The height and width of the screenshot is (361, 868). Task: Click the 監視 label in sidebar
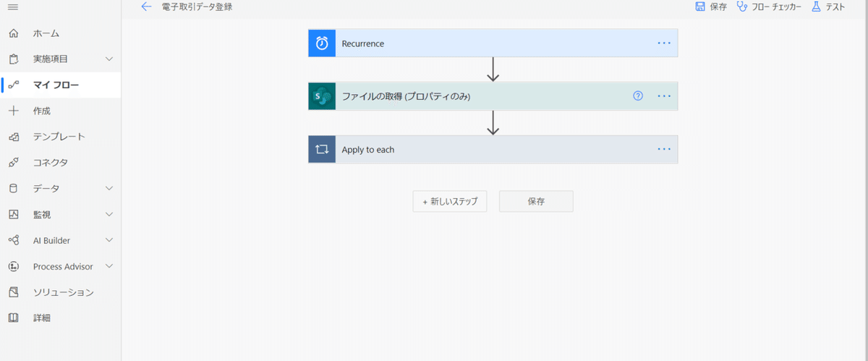(x=42, y=215)
